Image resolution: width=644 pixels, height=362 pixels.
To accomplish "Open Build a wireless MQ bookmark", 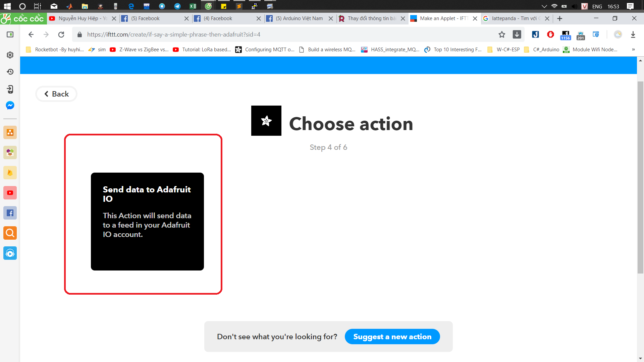I will [x=327, y=50].
